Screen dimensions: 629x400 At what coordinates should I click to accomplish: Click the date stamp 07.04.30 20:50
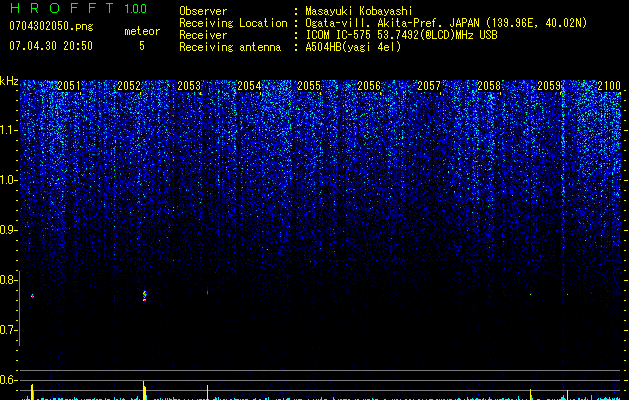(51, 46)
